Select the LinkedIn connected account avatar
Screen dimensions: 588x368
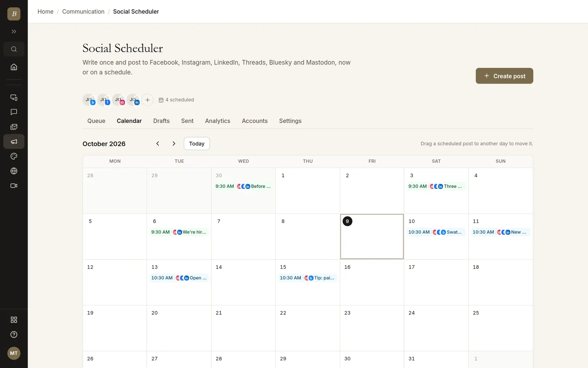[x=133, y=100]
